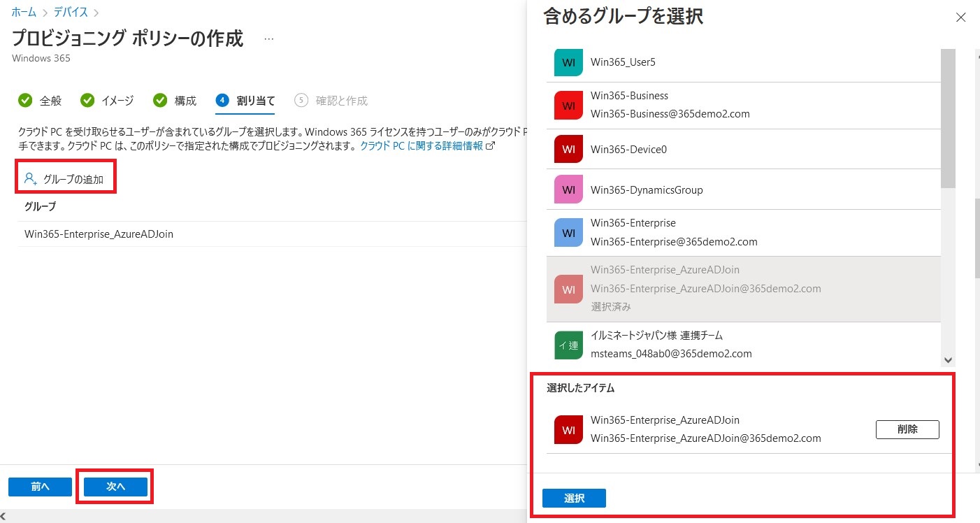Screen dimensions: 980x523
Task: Click the 前へ button
Action: pyautogui.click(x=40, y=487)
